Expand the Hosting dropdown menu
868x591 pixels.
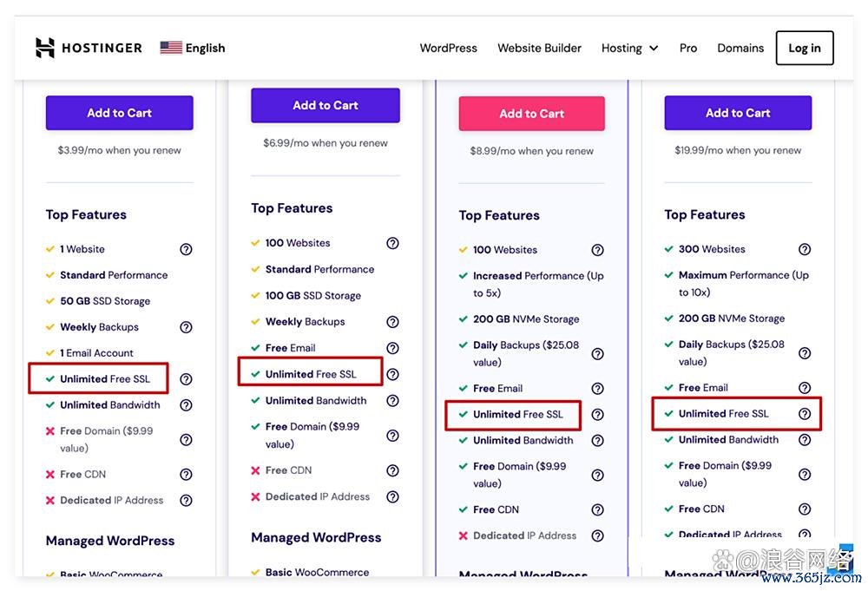630,48
